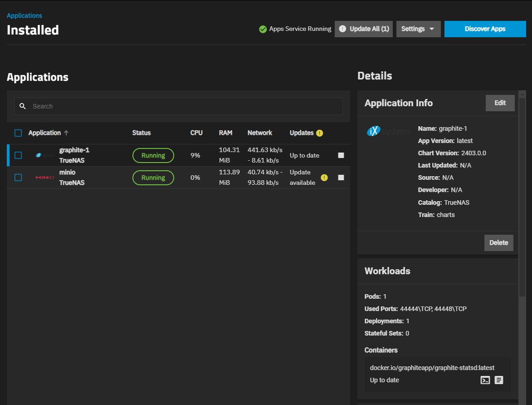Open the Settings dropdown menu

tap(418, 29)
